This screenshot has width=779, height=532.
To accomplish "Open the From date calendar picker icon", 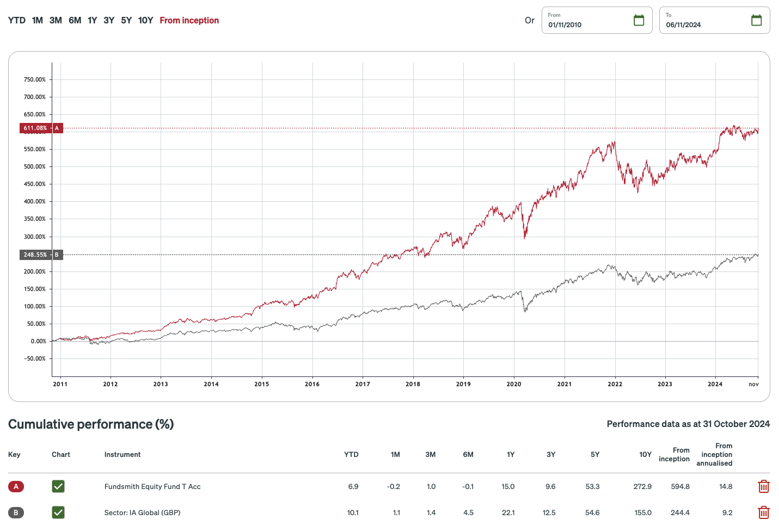I will 639,20.
